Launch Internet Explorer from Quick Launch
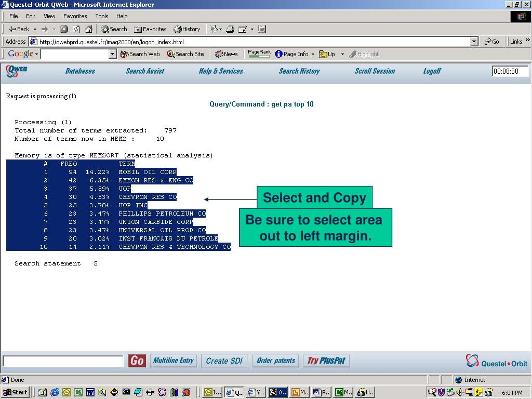This screenshot has height=399, width=532. [55, 392]
